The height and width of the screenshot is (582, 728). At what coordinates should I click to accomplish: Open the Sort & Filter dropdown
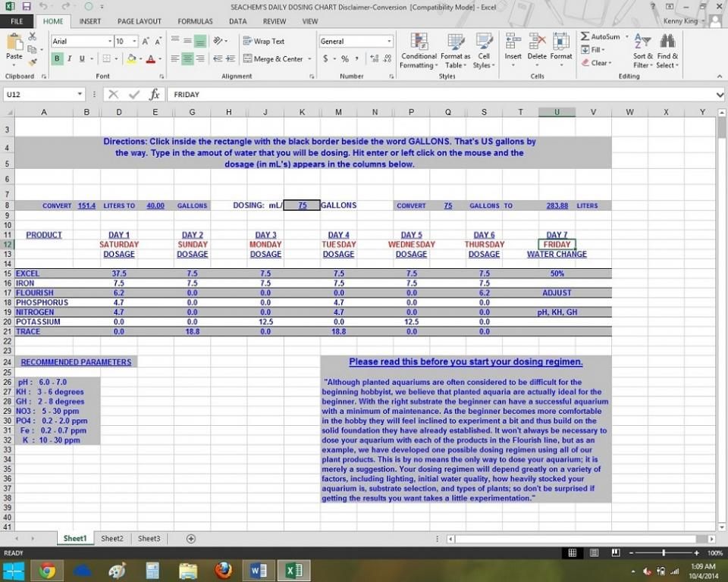coord(642,50)
